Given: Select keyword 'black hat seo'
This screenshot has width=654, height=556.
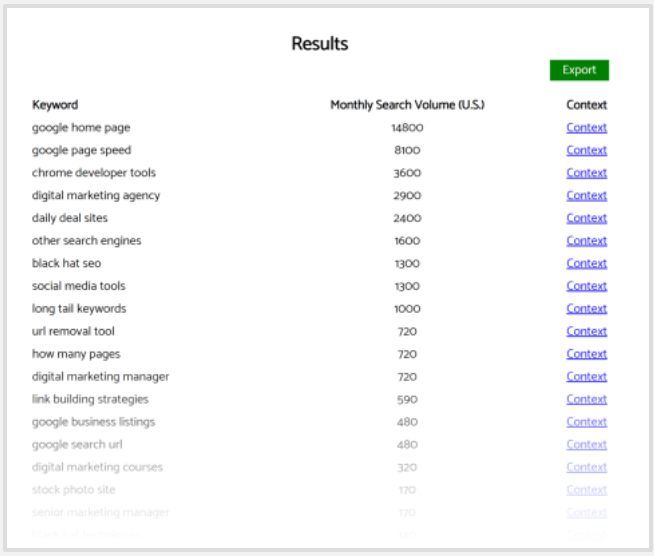Looking at the screenshot, I should pos(66,263).
